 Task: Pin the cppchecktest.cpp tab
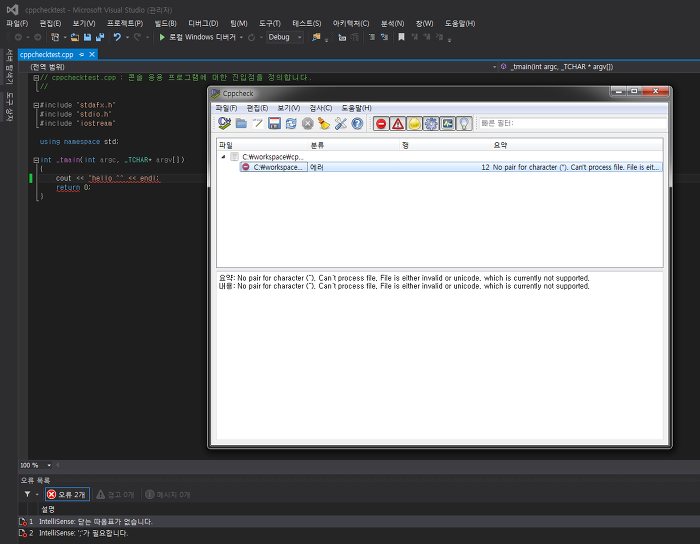81,54
